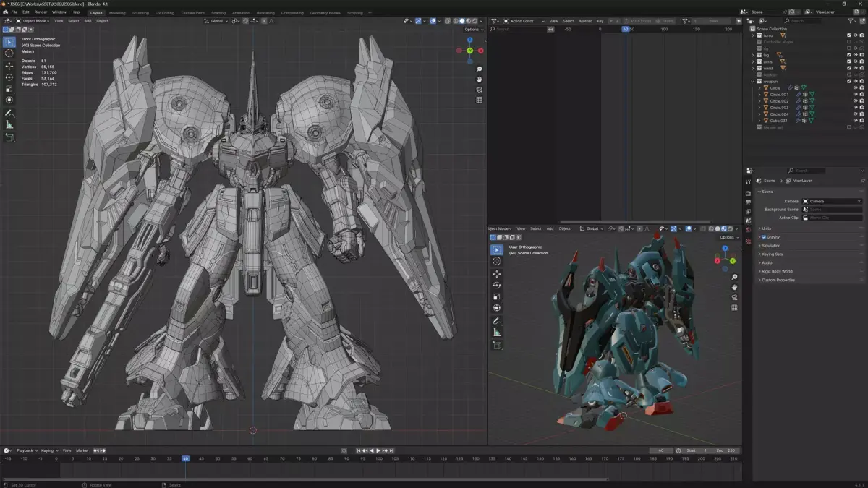Activate the Annotate tool in left toolbar
Screen dimensions: 868x488
click(x=9, y=114)
